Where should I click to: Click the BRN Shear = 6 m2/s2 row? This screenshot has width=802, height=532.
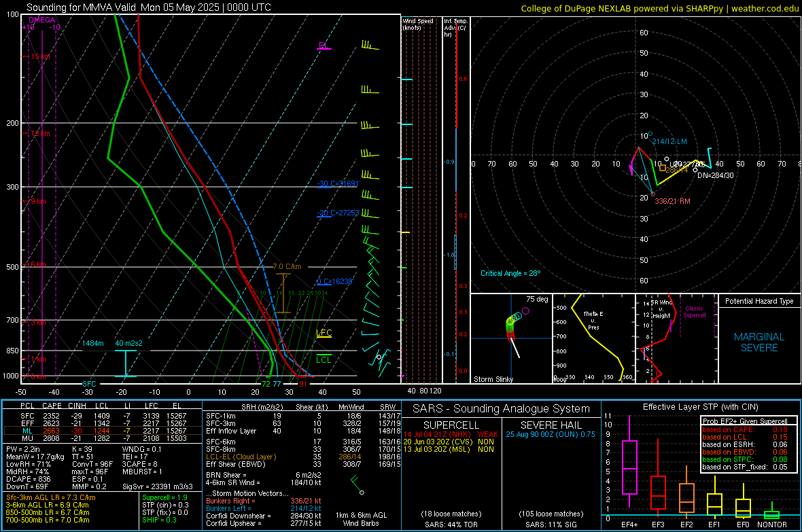click(x=264, y=475)
